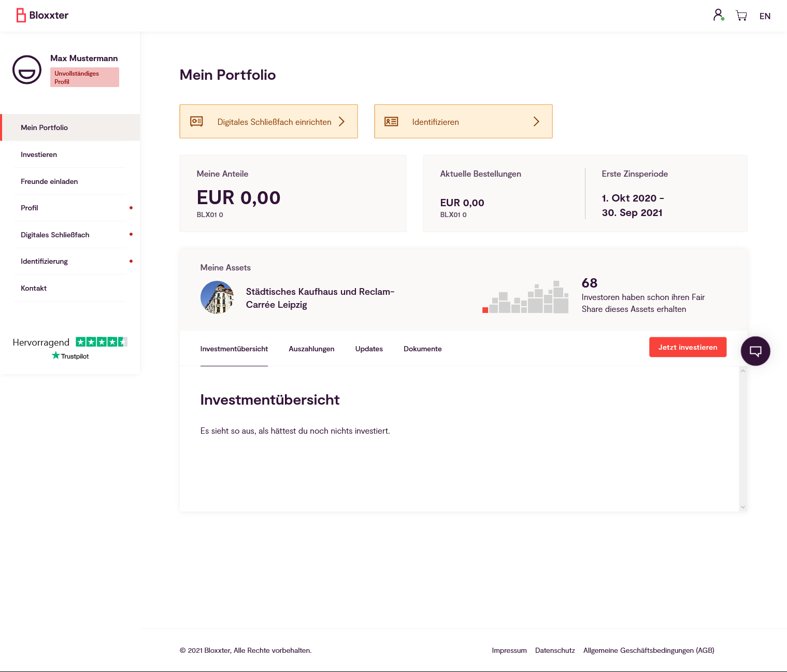
Task: Switch to the Dokumente tab
Action: tap(423, 349)
